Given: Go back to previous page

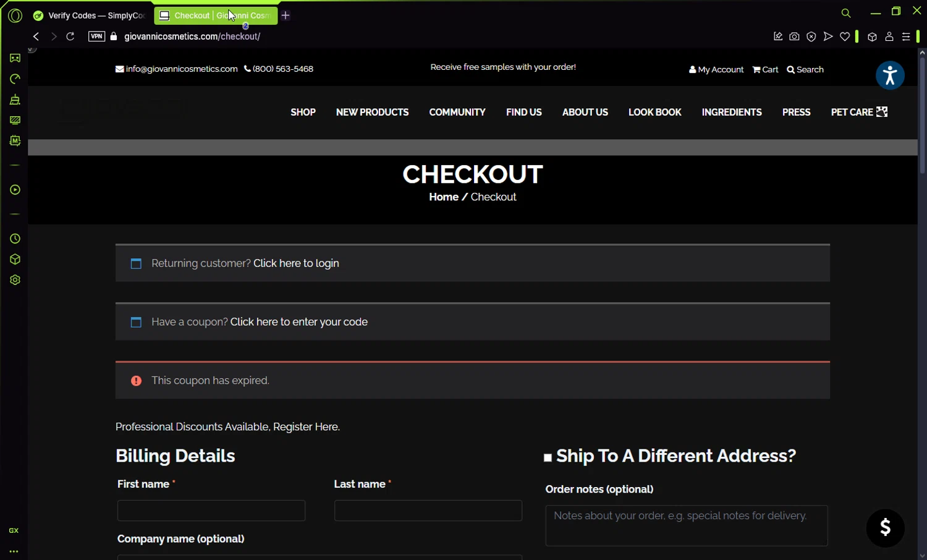Looking at the screenshot, I should 36,36.
